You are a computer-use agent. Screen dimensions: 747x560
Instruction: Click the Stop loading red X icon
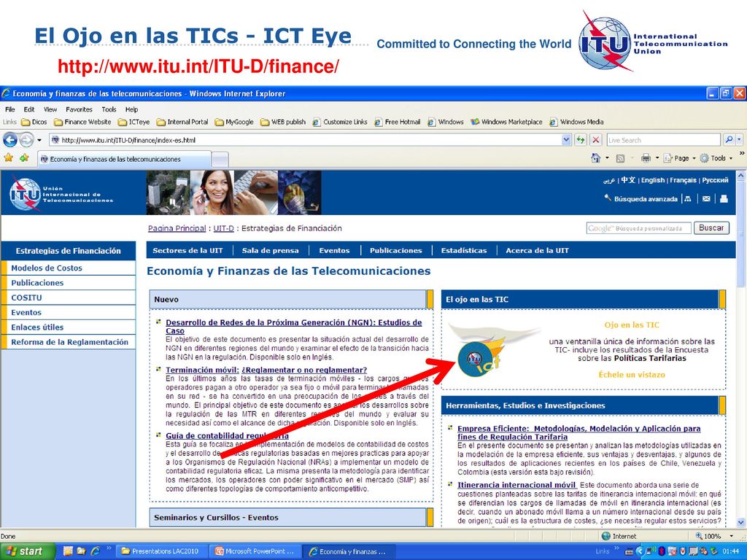pyautogui.click(x=595, y=139)
